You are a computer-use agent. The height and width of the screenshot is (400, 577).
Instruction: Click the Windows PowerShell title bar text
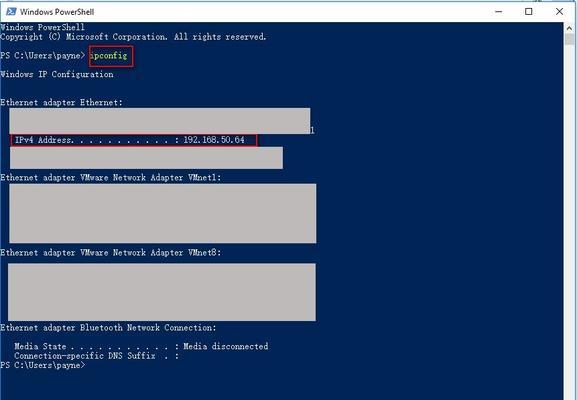(57, 12)
